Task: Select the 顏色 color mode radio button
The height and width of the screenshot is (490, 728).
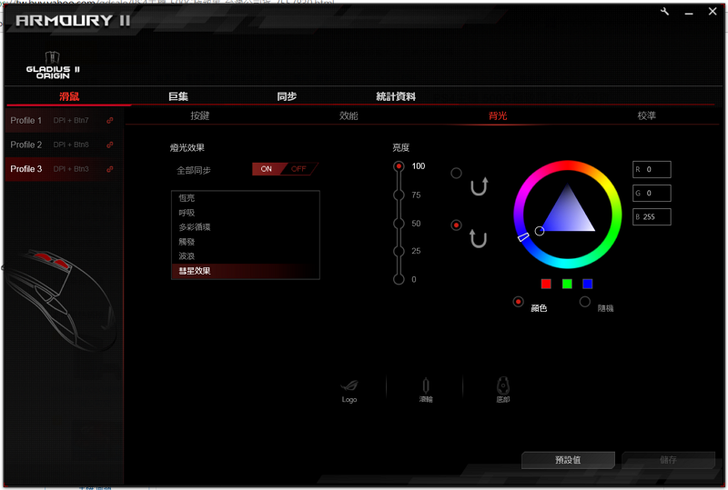Action: point(518,302)
